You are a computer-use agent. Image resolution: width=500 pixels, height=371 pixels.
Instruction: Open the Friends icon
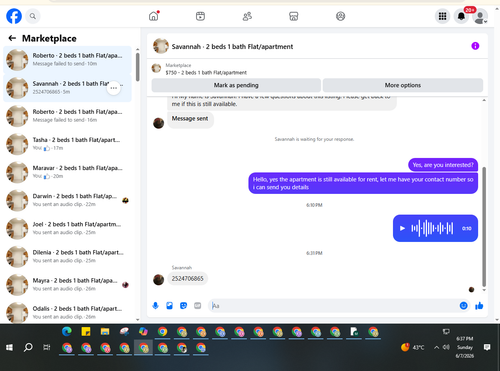[247, 16]
